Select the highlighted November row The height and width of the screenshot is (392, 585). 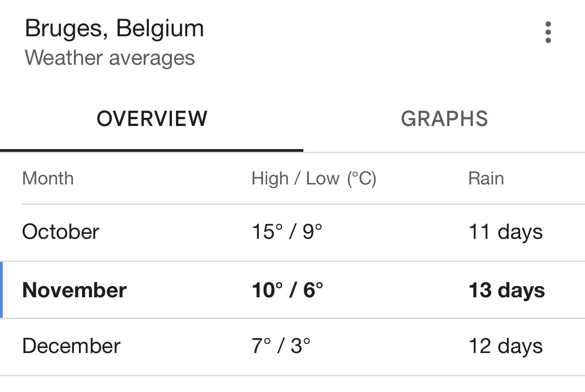click(x=292, y=290)
